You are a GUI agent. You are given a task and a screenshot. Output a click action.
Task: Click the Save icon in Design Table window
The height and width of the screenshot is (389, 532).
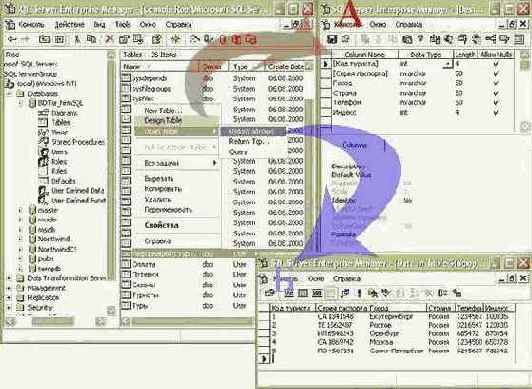[x=332, y=39]
